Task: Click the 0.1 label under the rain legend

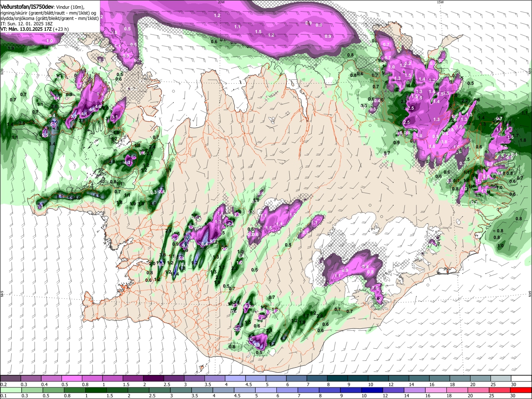Action: click(3, 396)
